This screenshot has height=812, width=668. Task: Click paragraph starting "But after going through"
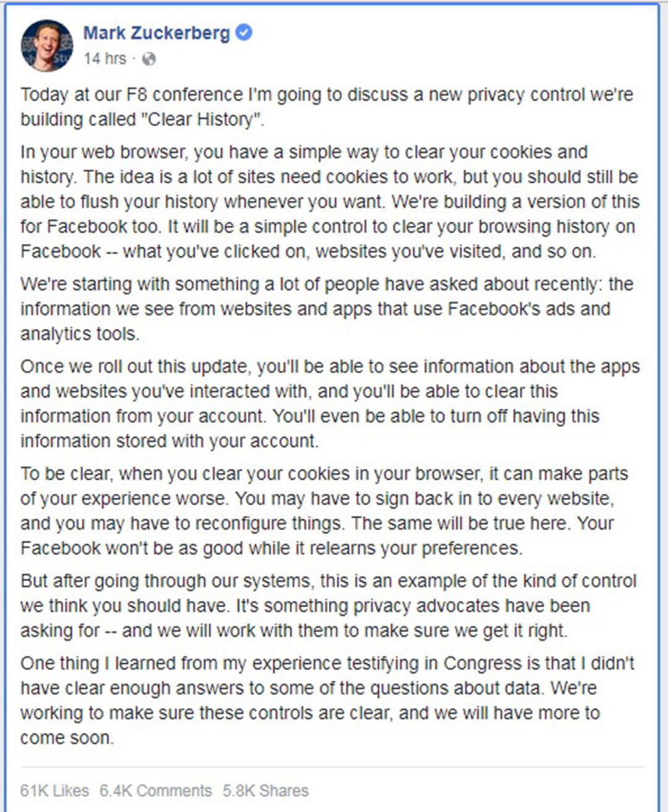coord(328,605)
